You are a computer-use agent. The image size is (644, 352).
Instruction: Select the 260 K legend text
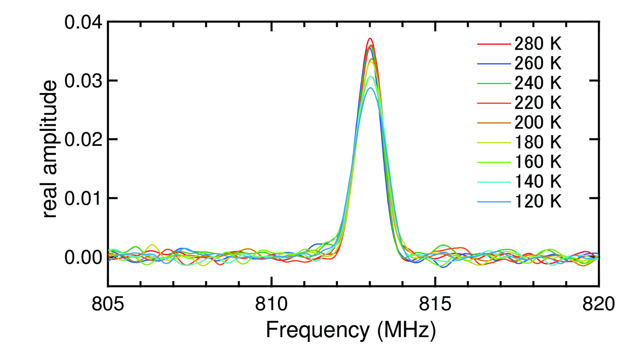[x=537, y=64]
